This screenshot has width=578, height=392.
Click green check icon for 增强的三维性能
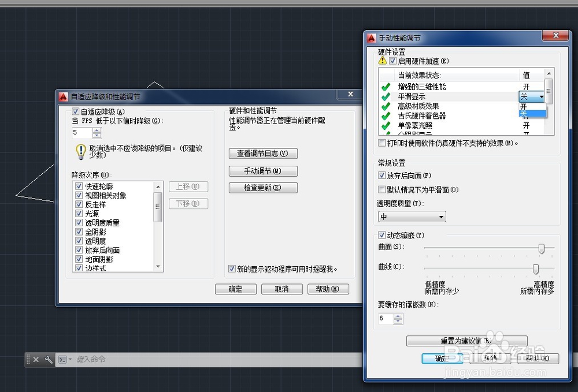pyautogui.click(x=386, y=87)
